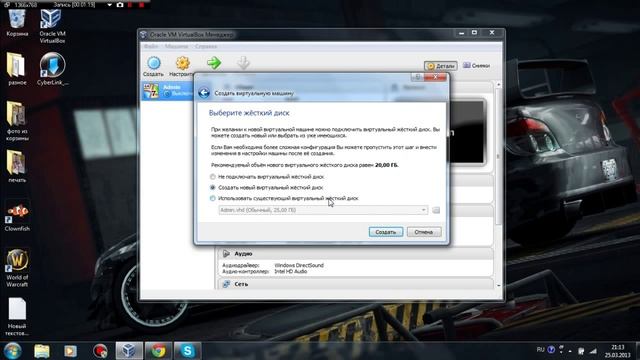Image resolution: width=640 pixels, height=360 pixels.
Task: Click the browse disk file icon
Action: (x=436, y=210)
